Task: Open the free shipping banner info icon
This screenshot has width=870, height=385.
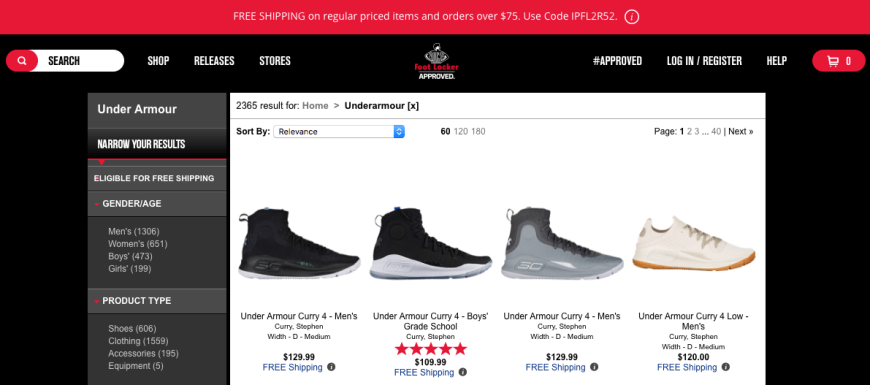Action: coord(631,17)
